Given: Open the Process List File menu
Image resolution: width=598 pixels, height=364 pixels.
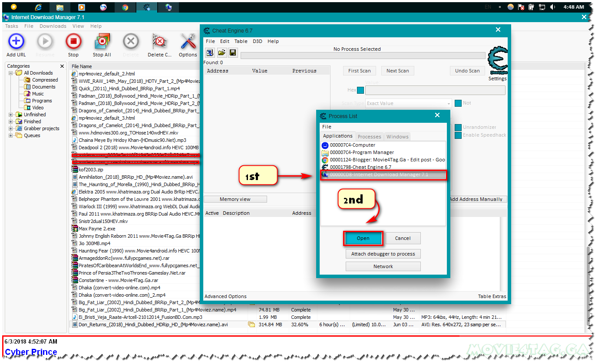Looking at the screenshot, I should click(x=327, y=127).
